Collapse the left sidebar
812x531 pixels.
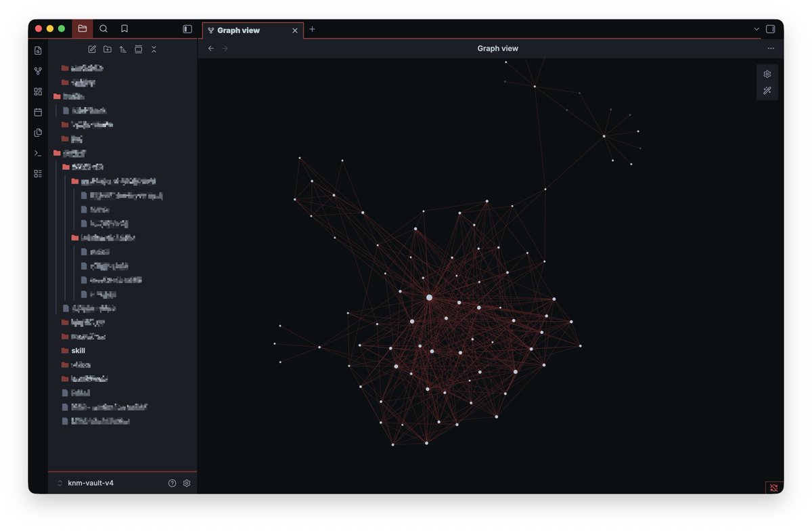click(x=187, y=29)
